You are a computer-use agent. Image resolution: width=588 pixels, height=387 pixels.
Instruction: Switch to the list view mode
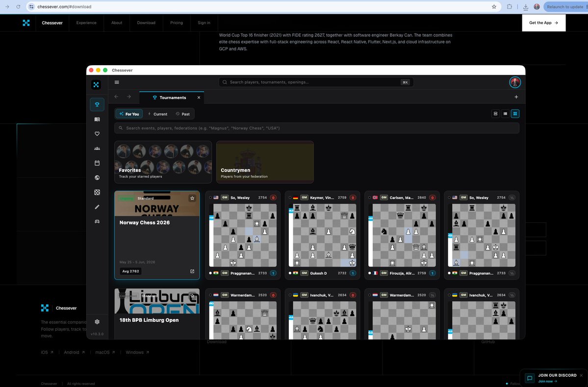point(505,114)
